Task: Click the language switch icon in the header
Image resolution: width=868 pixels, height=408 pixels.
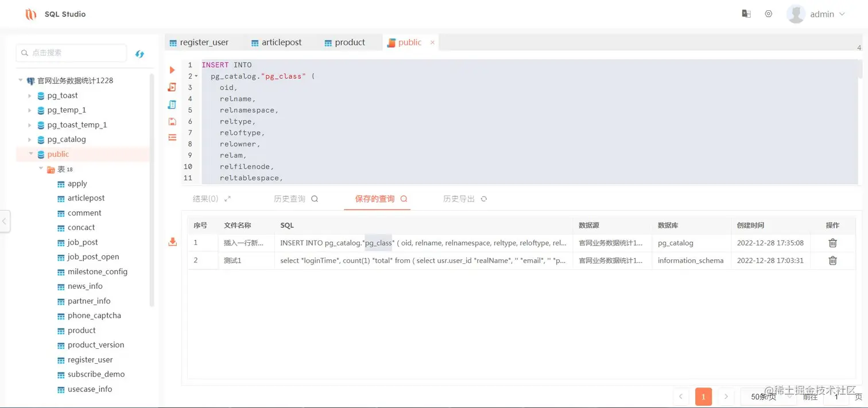Action: tap(746, 13)
